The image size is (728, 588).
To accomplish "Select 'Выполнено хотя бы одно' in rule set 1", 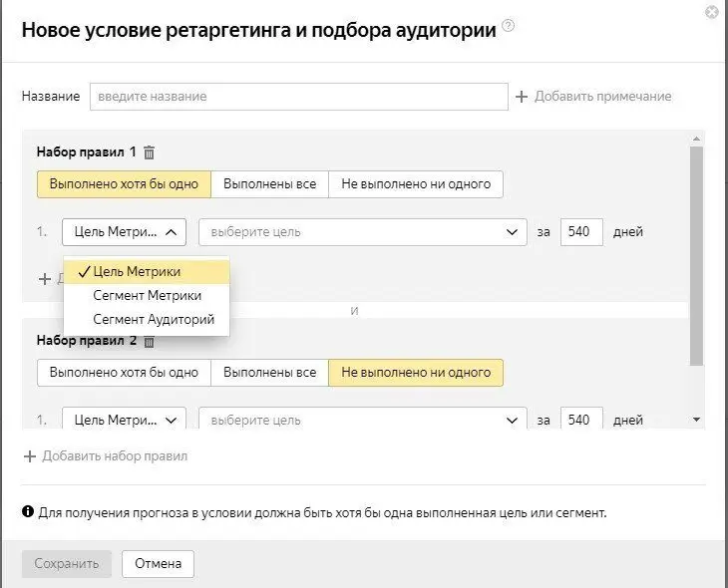I will pyautogui.click(x=124, y=184).
